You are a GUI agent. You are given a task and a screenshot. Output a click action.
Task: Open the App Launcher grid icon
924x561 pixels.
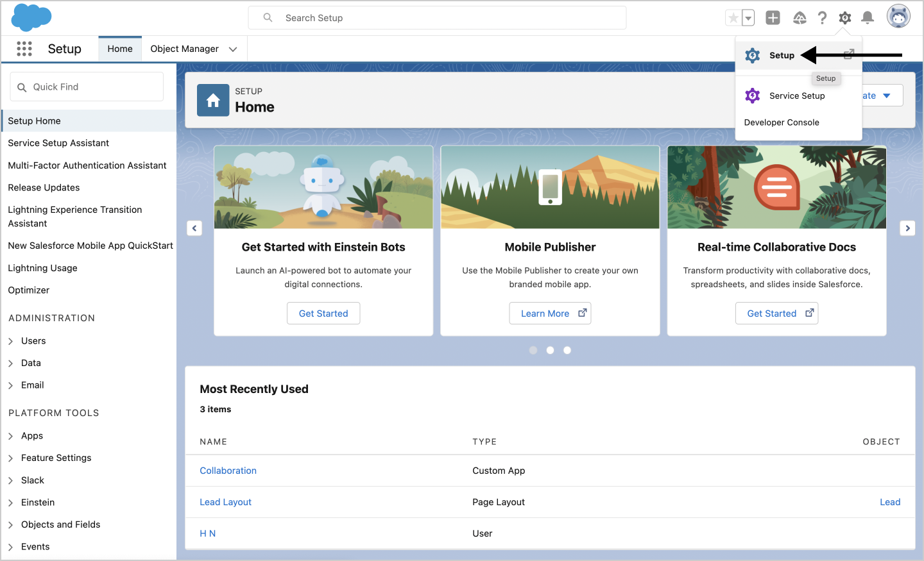coord(24,49)
